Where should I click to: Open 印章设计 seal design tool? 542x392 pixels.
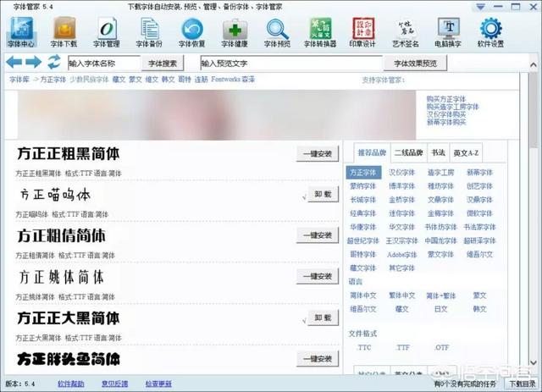[362, 32]
